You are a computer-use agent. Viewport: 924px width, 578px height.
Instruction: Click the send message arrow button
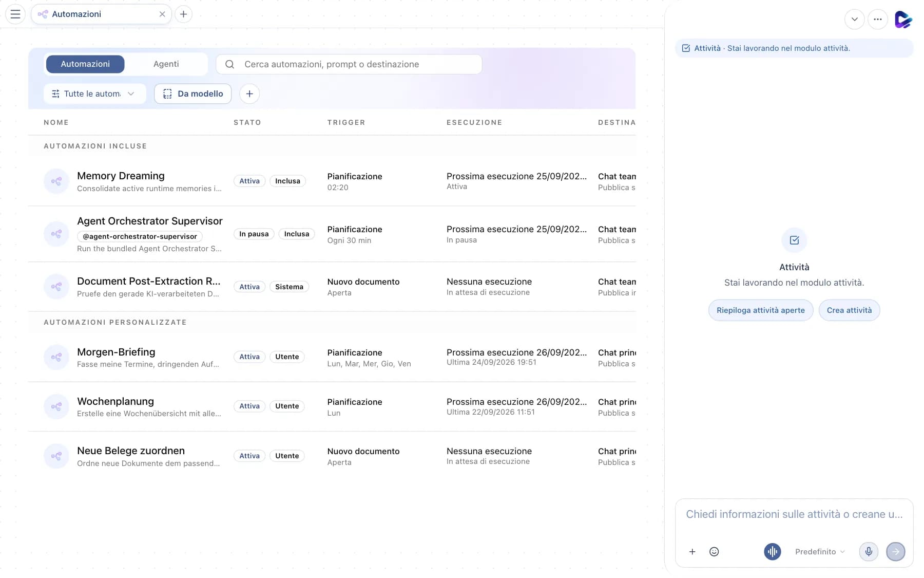[896, 552]
